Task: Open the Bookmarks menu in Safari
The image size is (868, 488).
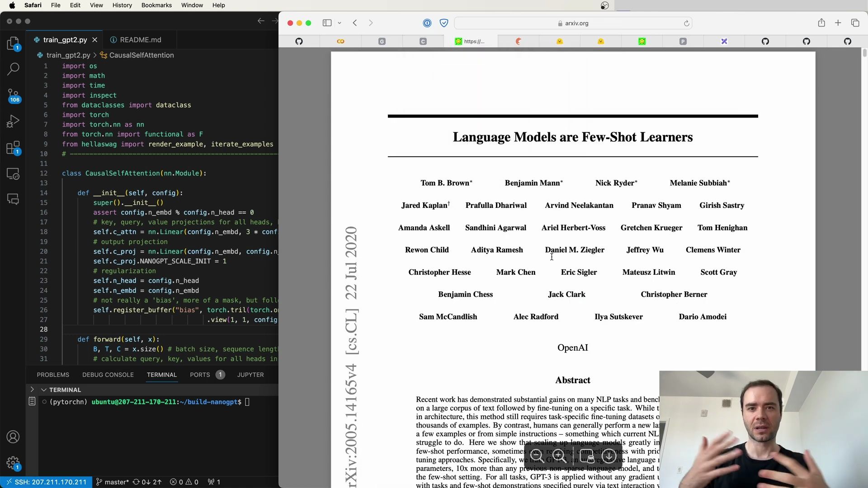Action: point(156,5)
